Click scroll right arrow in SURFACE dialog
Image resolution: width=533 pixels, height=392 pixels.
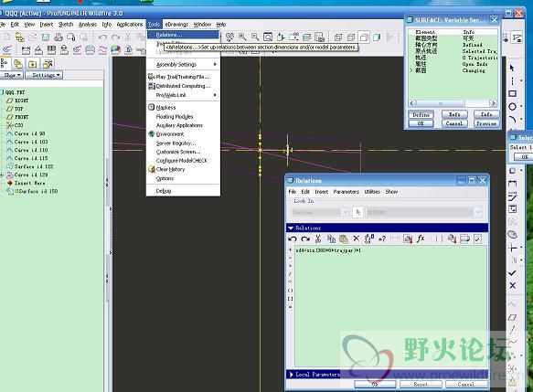click(x=493, y=103)
